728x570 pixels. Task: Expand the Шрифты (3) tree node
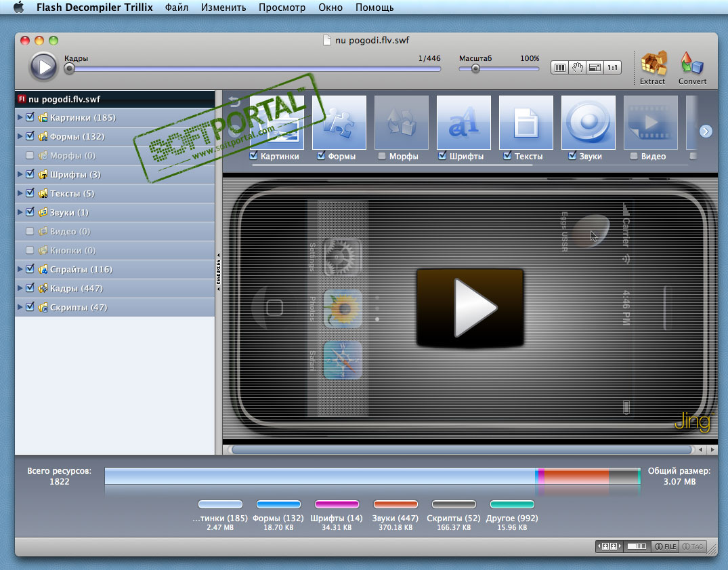coord(20,174)
